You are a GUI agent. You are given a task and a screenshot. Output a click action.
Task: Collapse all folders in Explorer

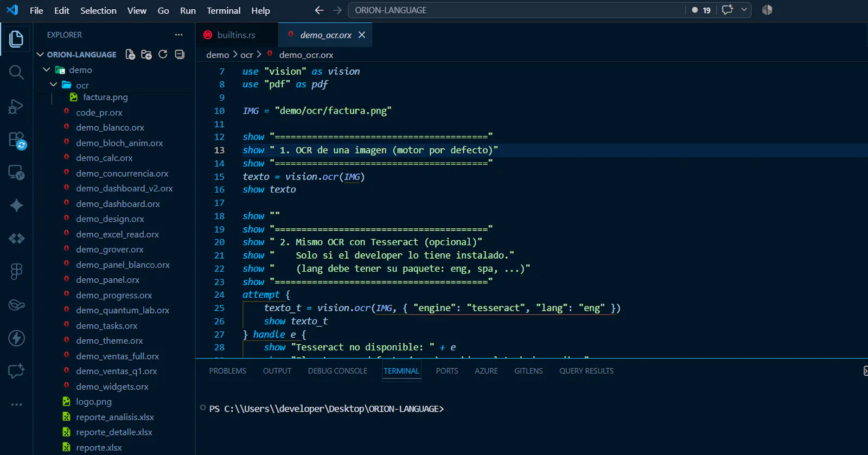point(180,54)
